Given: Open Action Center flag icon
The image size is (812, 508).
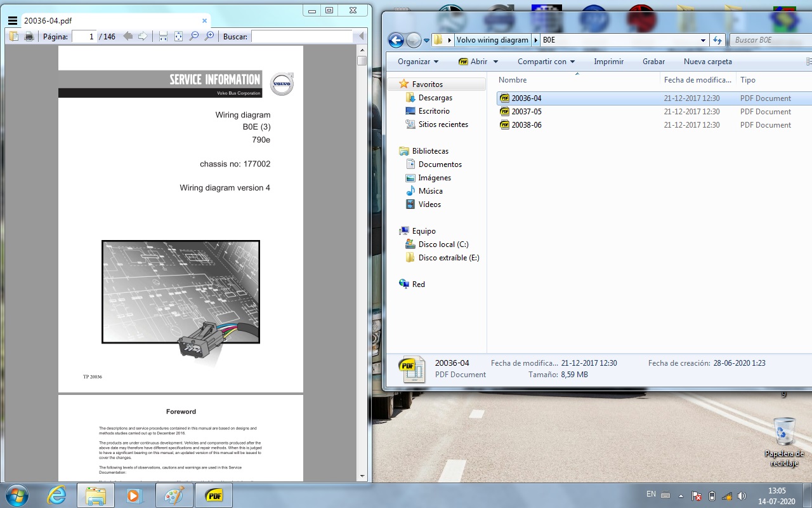Looking at the screenshot, I should [x=696, y=496].
